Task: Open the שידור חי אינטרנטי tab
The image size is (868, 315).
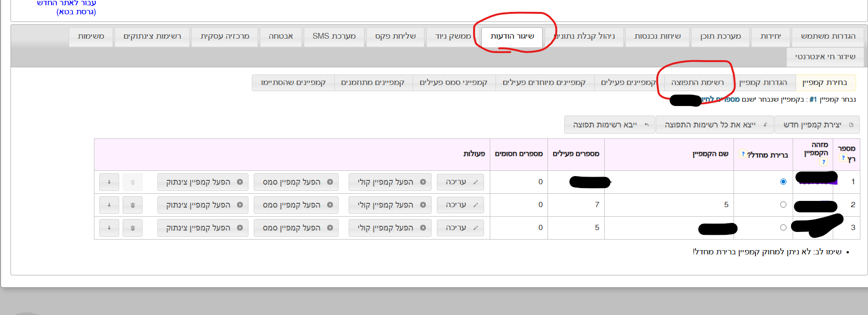Action: pos(825,57)
